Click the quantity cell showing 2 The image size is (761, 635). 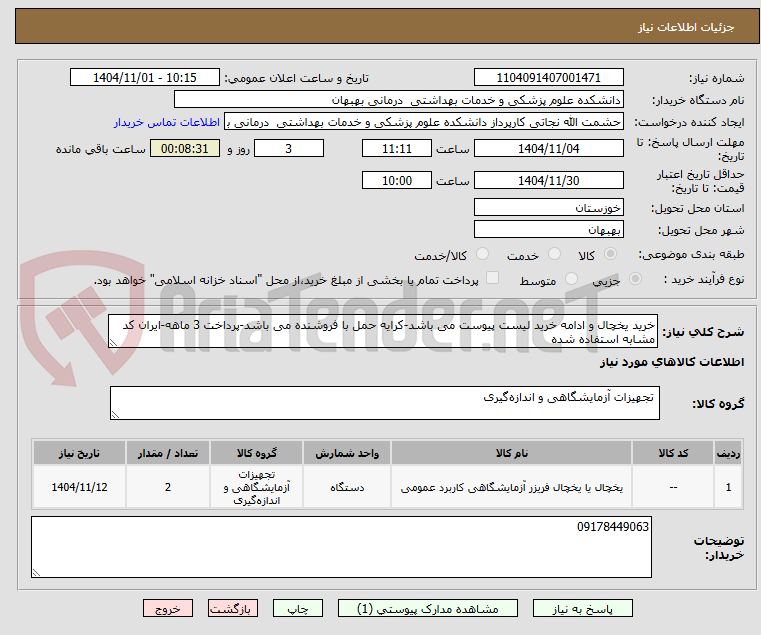168,487
